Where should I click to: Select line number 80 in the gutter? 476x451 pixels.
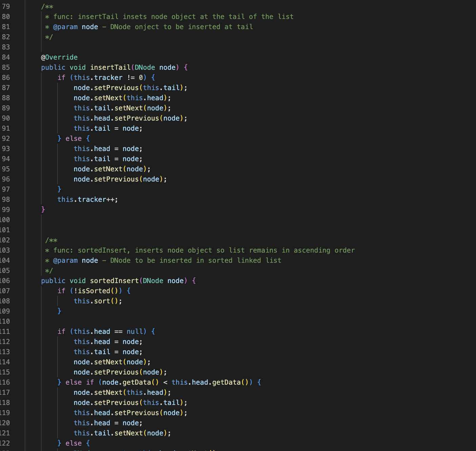click(6, 17)
